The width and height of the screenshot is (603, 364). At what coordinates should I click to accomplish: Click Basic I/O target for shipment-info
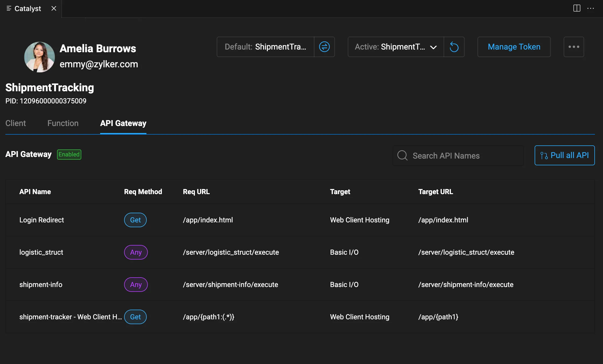tap(344, 285)
